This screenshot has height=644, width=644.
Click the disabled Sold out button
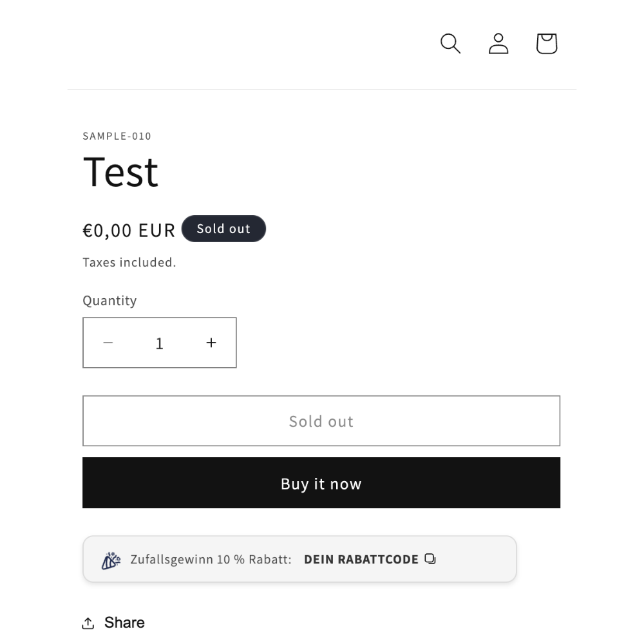[x=321, y=421]
